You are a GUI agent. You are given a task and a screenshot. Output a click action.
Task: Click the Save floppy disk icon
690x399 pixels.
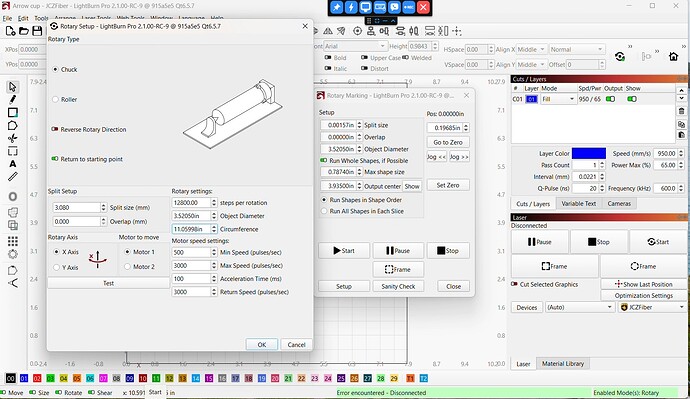[x=37, y=31]
